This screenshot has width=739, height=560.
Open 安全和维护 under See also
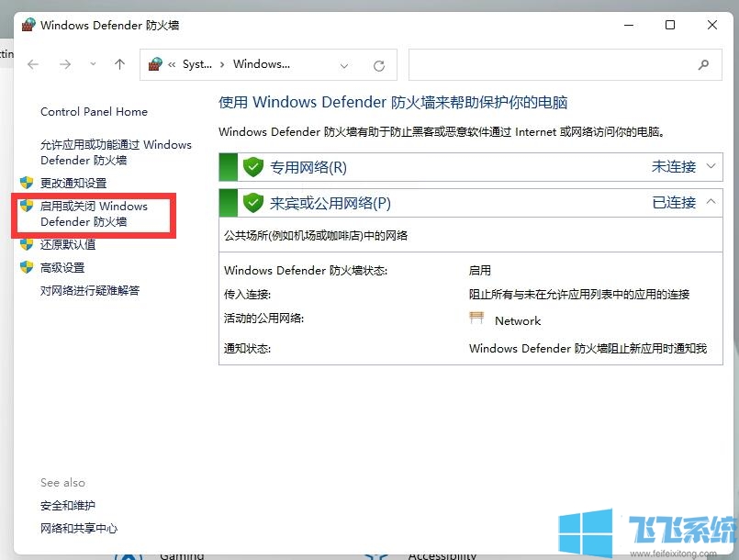pos(67,505)
